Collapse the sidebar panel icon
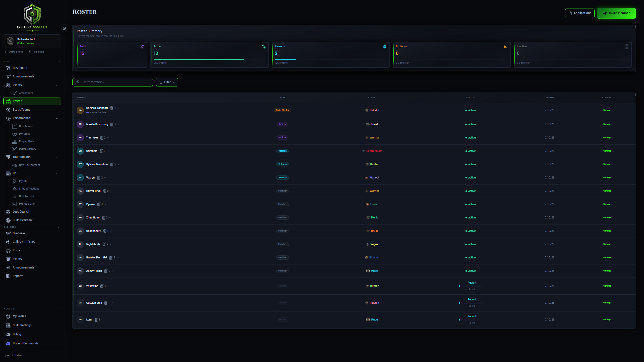The width and height of the screenshot is (644, 362). click(x=64, y=28)
